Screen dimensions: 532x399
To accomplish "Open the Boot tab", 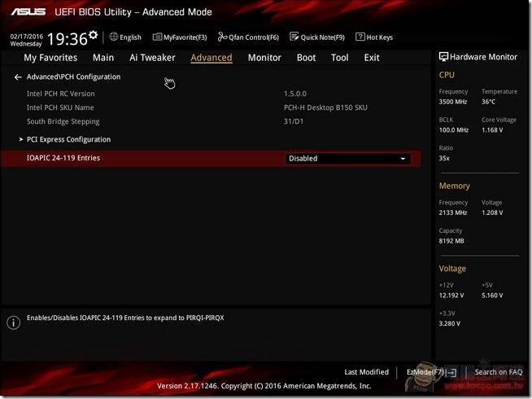I will [x=307, y=58].
